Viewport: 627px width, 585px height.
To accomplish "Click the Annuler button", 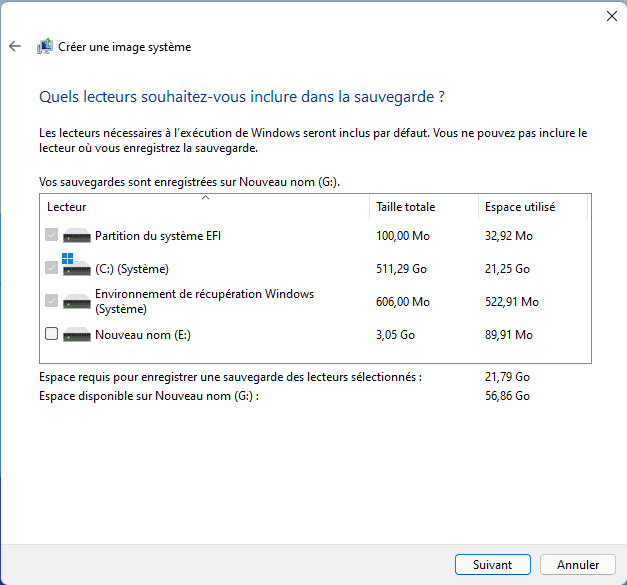I will 578,565.
